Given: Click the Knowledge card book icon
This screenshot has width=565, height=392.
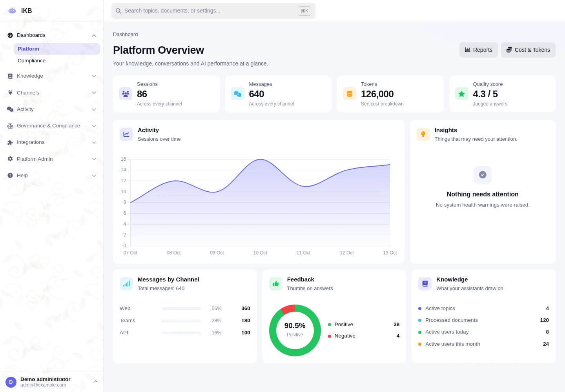Looking at the screenshot, I should (425, 284).
